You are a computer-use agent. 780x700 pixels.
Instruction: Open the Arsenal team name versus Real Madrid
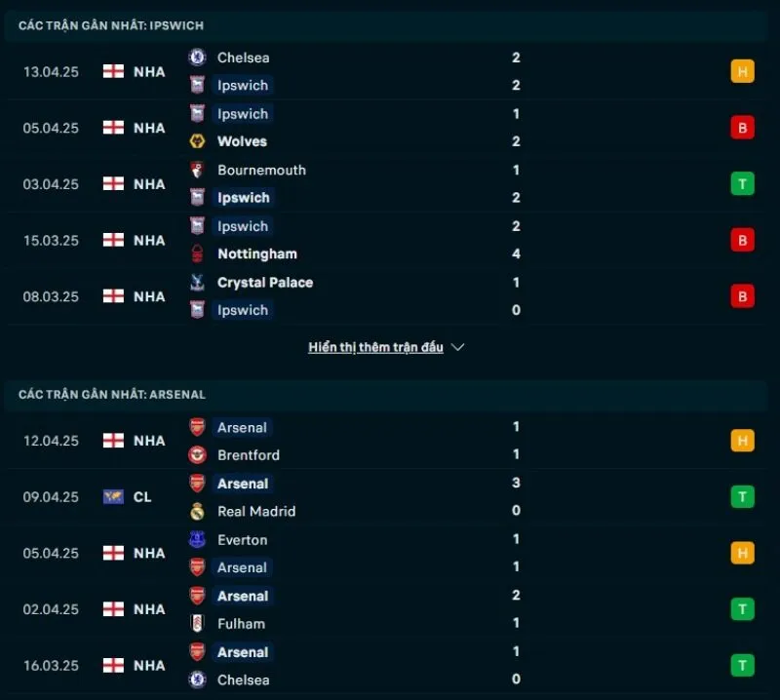click(243, 484)
